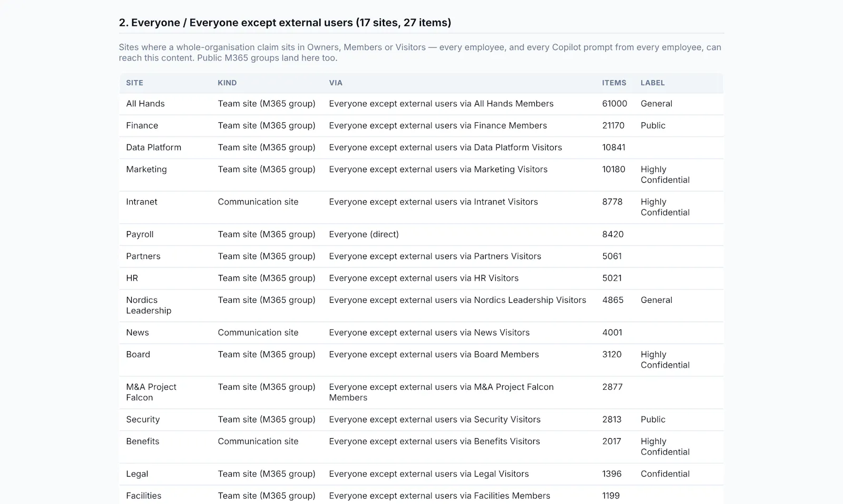The width and height of the screenshot is (843, 504).
Task: Click the 'News' site cell
Action: [138, 332]
